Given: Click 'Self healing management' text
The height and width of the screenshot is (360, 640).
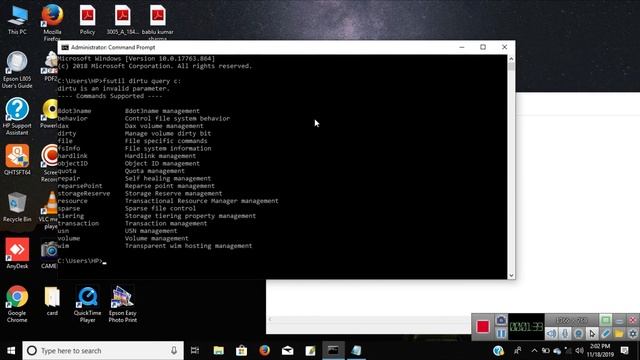Looking at the screenshot, I should click(168, 178).
